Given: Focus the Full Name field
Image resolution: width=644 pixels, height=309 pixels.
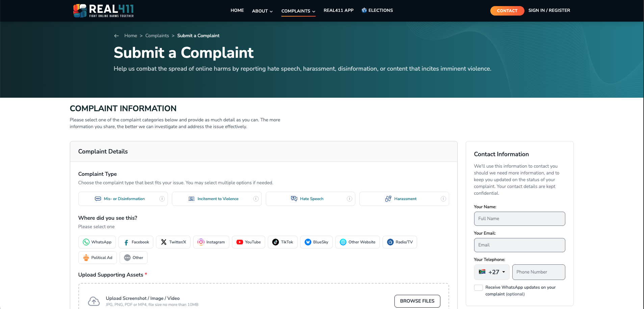Looking at the screenshot, I should [519, 219].
